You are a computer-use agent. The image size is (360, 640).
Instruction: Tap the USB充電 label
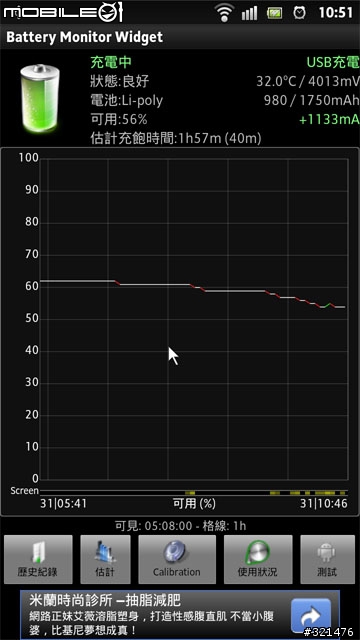333,62
